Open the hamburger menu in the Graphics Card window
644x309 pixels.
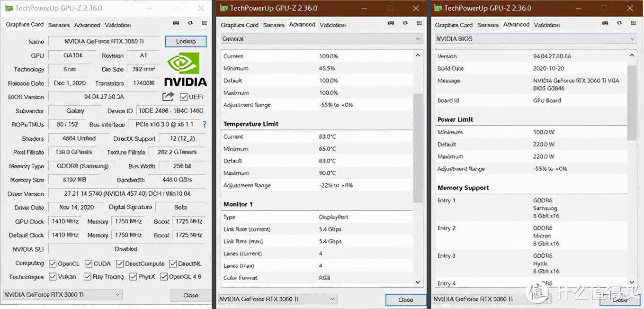(x=205, y=23)
